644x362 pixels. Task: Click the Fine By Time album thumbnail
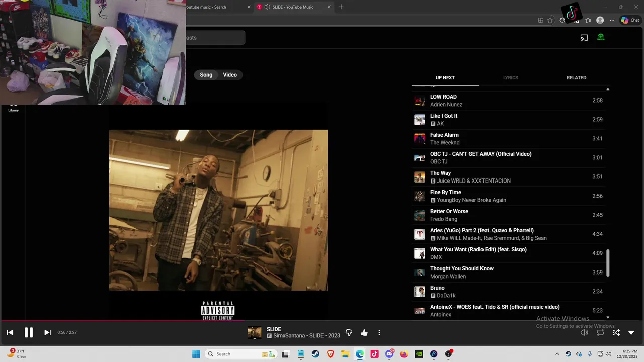420,196
